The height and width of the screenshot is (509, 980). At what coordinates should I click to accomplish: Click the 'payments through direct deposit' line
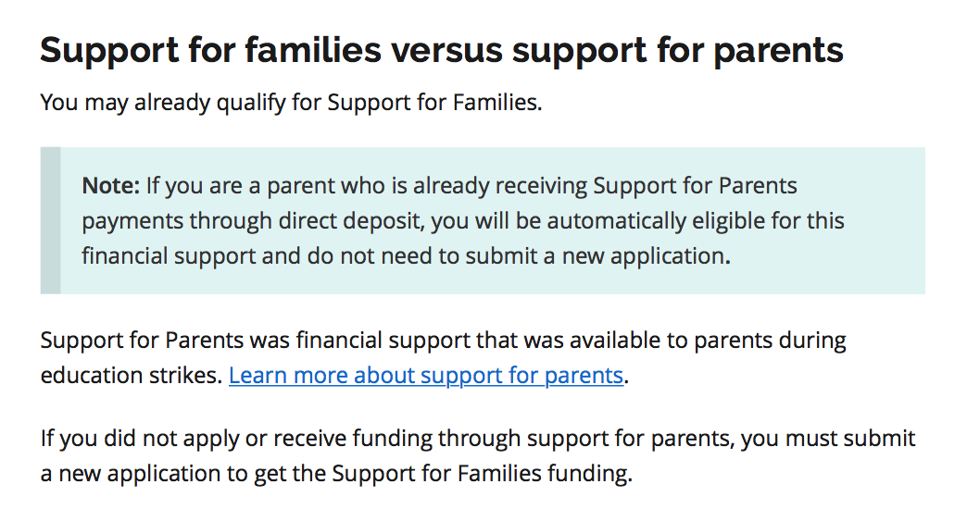tap(463, 221)
